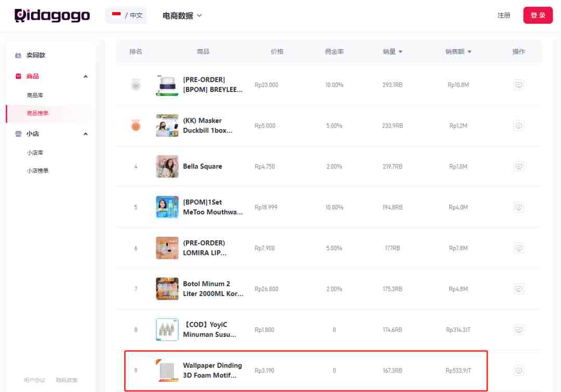
Task: Open 卖同款 in the sidebar
Action: (x=36, y=55)
